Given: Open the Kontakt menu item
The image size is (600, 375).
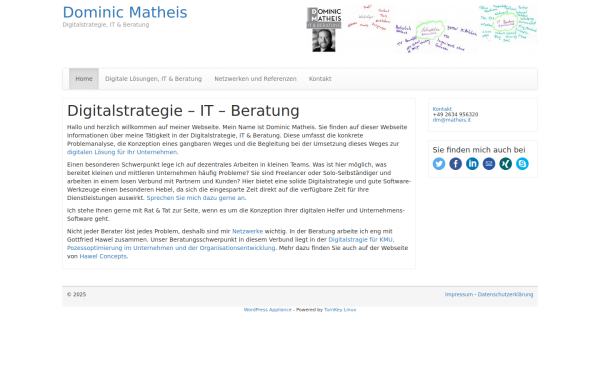Looking at the screenshot, I should (x=320, y=79).
